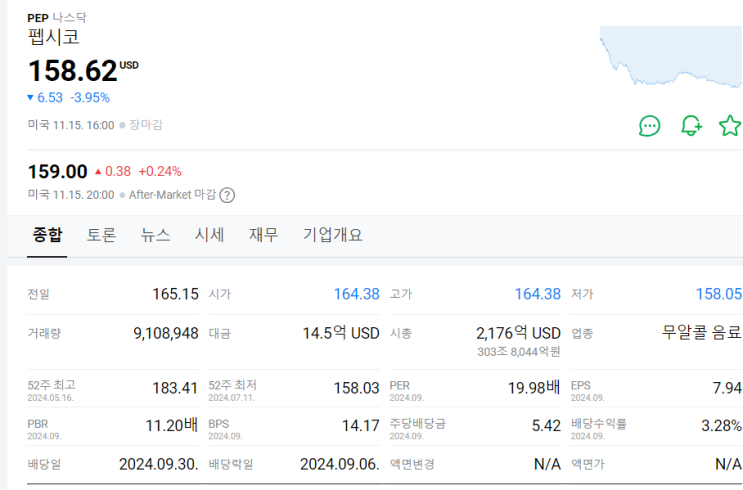Select the 종합 tab
The width and height of the screenshot is (743, 490).
click(47, 235)
